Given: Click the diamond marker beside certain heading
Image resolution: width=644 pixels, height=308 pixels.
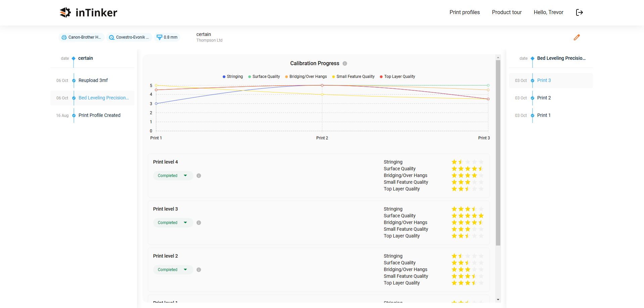Looking at the screenshot, I should (x=74, y=58).
